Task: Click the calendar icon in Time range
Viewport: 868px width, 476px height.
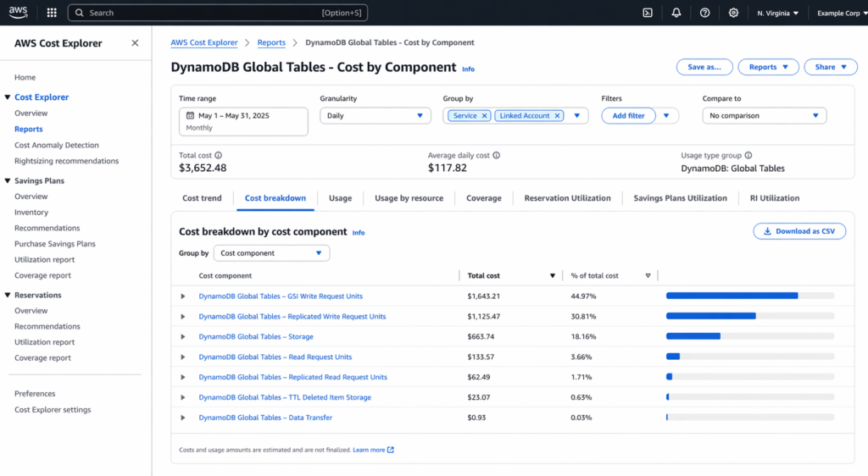Action: [190, 115]
